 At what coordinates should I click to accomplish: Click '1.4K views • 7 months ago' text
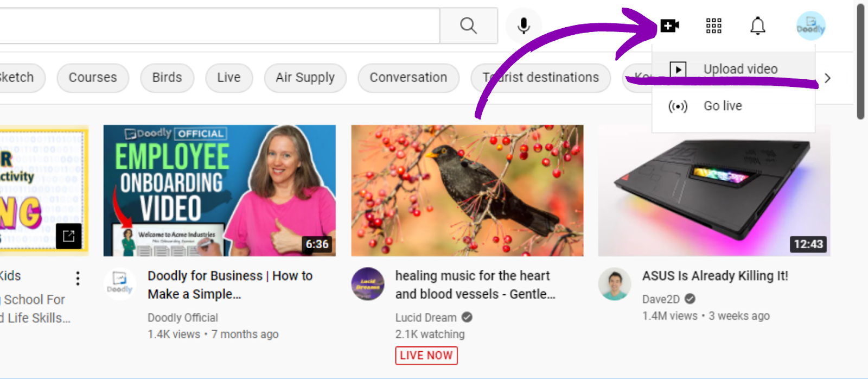coord(213,334)
